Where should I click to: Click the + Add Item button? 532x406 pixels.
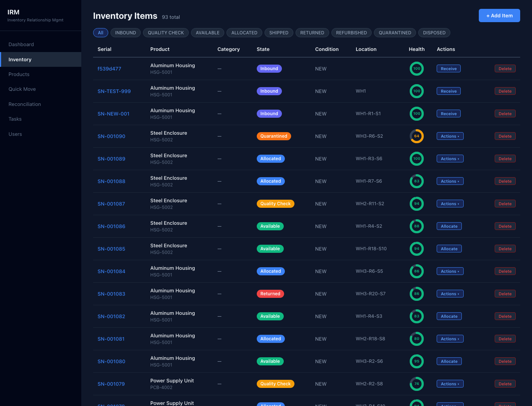[499, 16]
